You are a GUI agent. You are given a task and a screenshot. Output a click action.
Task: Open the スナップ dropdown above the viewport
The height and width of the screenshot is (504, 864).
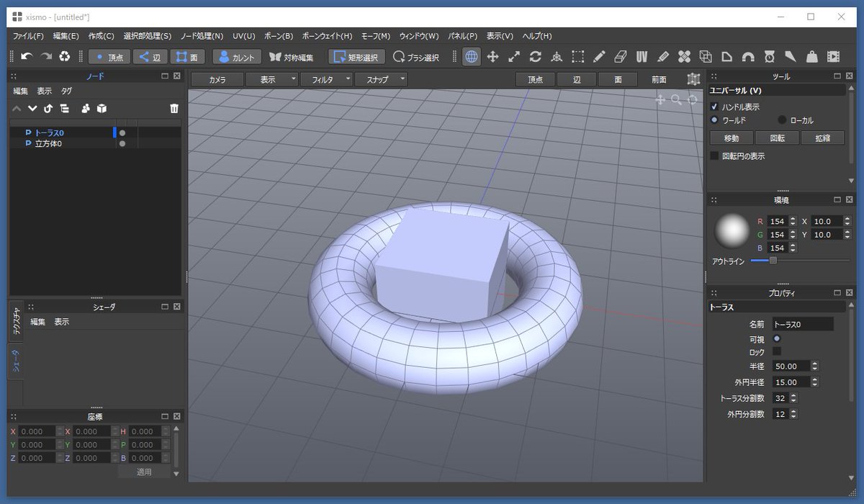(380, 79)
